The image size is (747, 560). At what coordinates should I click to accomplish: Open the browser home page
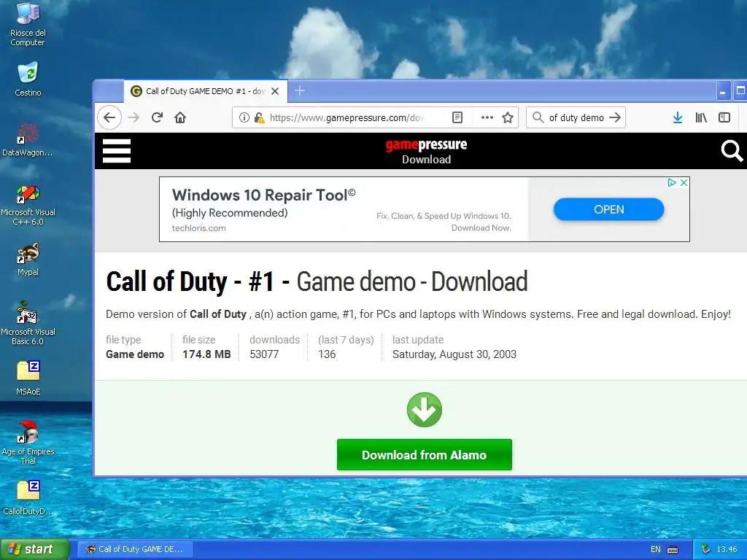pyautogui.click(x=180, y=117)
